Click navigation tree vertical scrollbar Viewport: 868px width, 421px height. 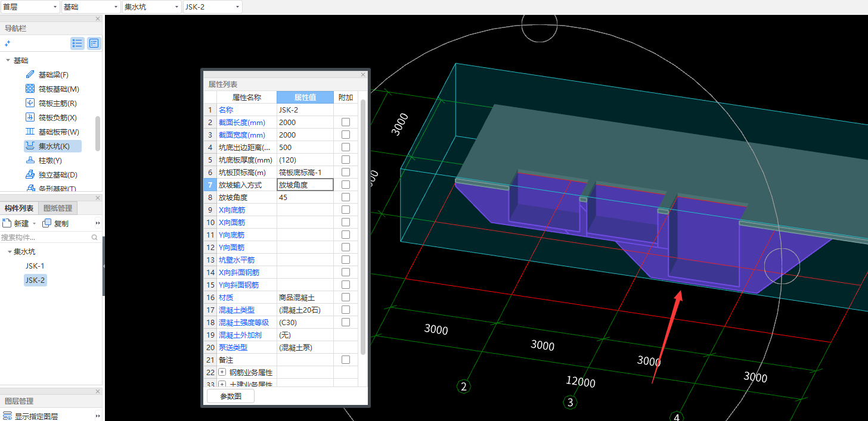coord(98,134)
